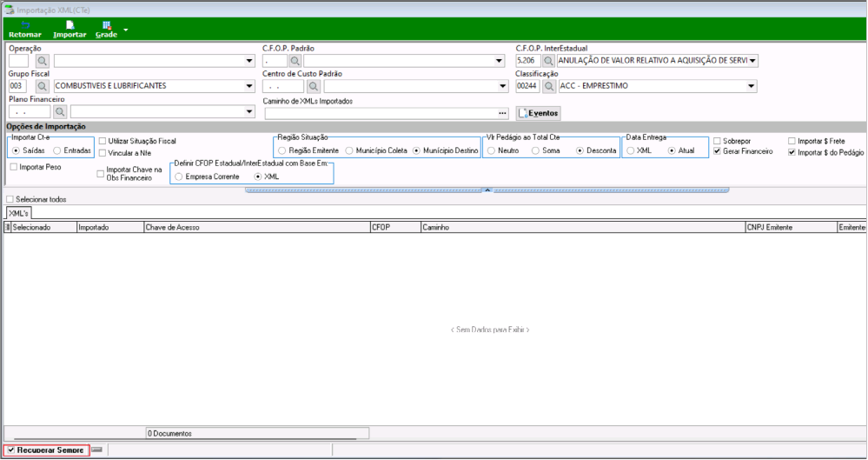868x460 pixels.
Task: Click the grid row-selector corner icon
Action: 7,227
